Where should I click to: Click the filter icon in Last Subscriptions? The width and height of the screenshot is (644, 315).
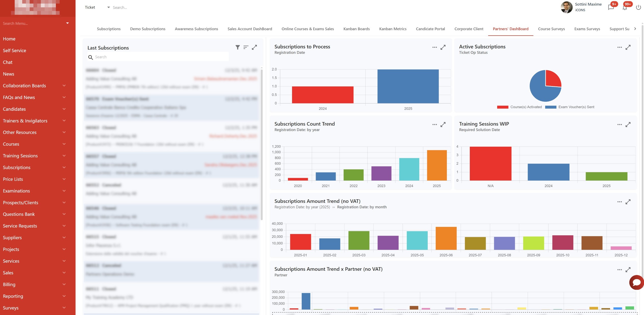[237, 47]
